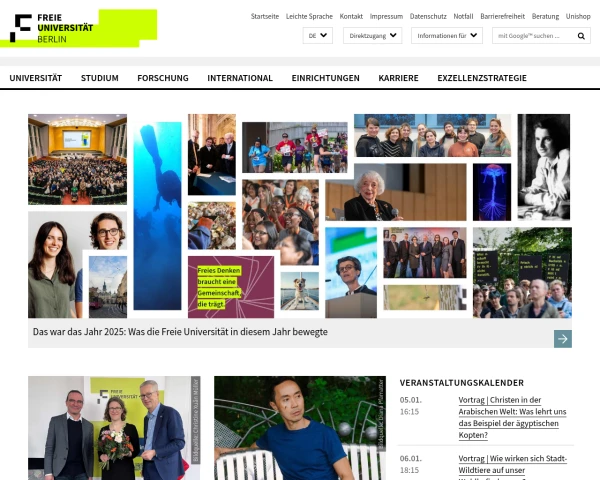Expand the Direktzugang dropdown
600x480 pixels.
pyautogui.click(x=372, y=36)
